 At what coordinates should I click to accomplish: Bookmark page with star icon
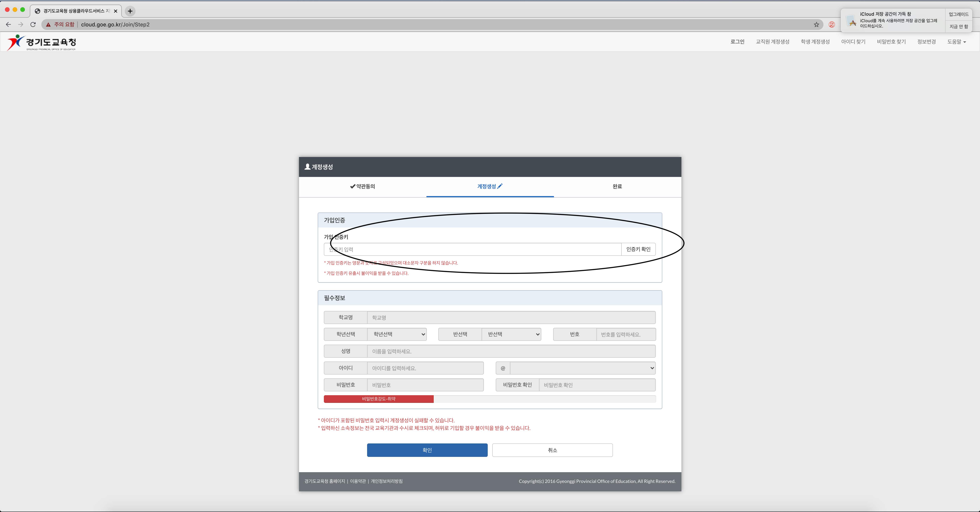[816, 24]
